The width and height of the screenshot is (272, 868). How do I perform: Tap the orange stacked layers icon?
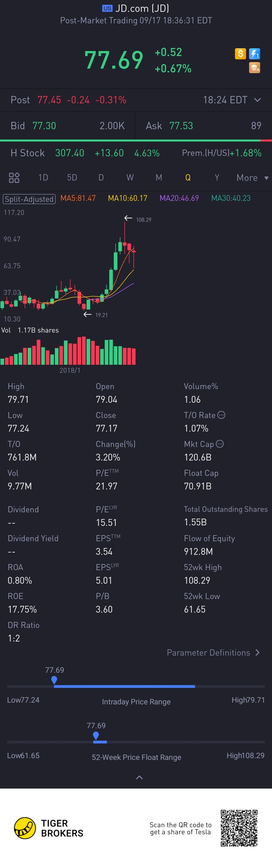(254, 68)
